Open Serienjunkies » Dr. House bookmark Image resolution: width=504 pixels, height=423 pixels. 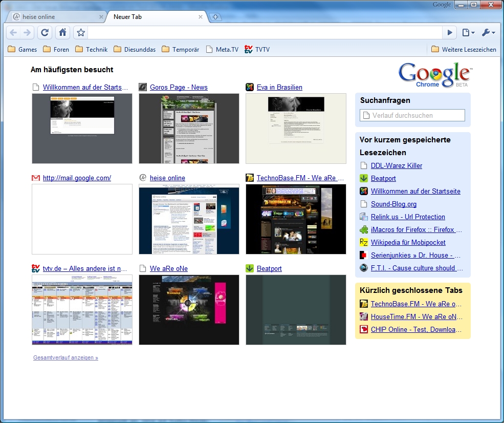(x=416, y=256)
